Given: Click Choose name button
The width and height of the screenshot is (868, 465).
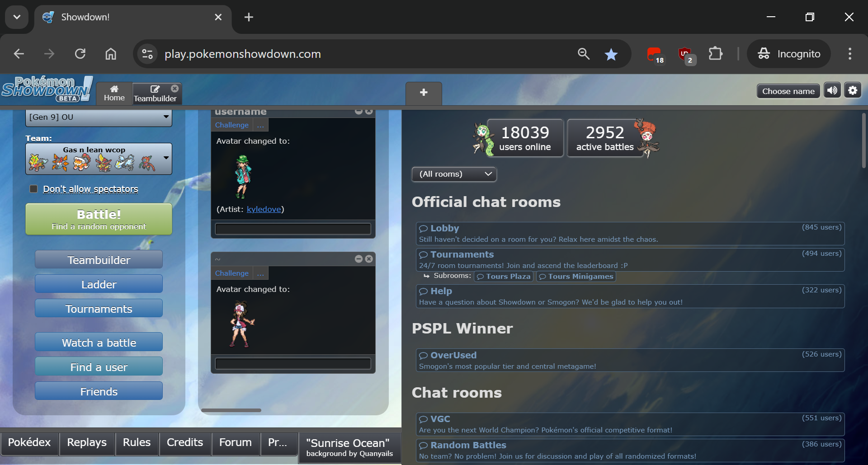Looking at the screenshot, I should click(788, 91).
